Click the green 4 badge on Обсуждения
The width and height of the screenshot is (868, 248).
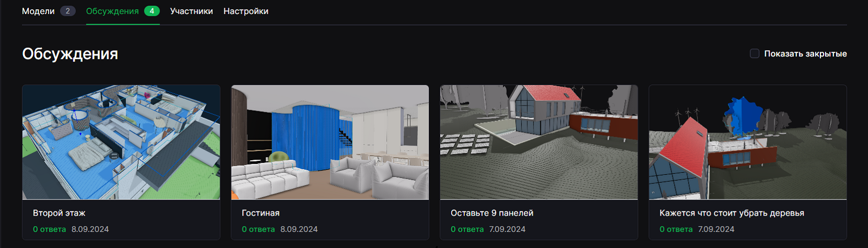[x=152, y=11]
